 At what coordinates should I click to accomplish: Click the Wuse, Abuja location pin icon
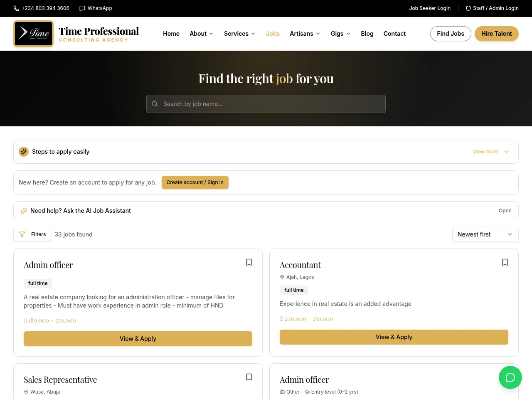pos(26,392)
